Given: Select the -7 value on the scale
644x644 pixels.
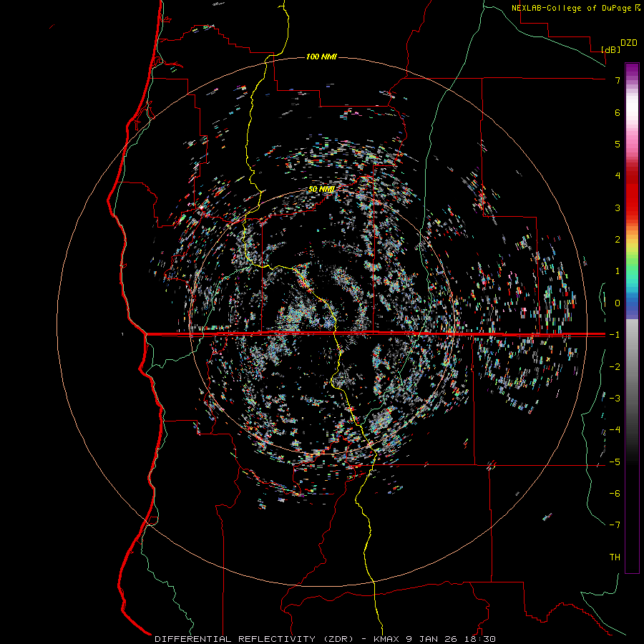Looking at the screenshot, I should point(615,525).
